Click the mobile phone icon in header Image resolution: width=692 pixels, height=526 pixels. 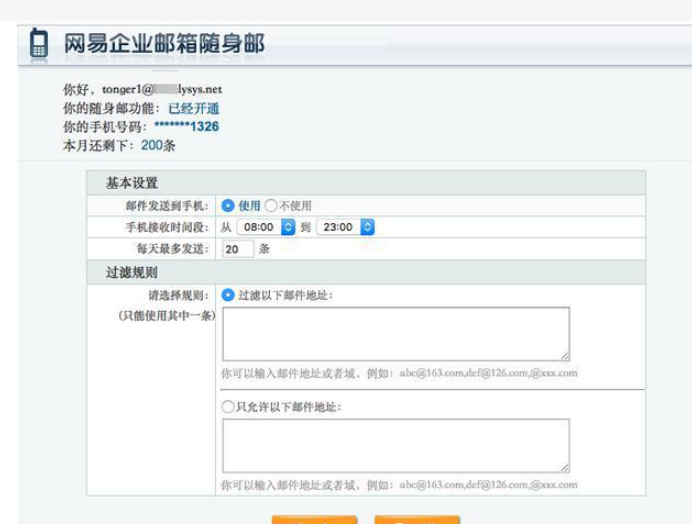tap(38, 43)
